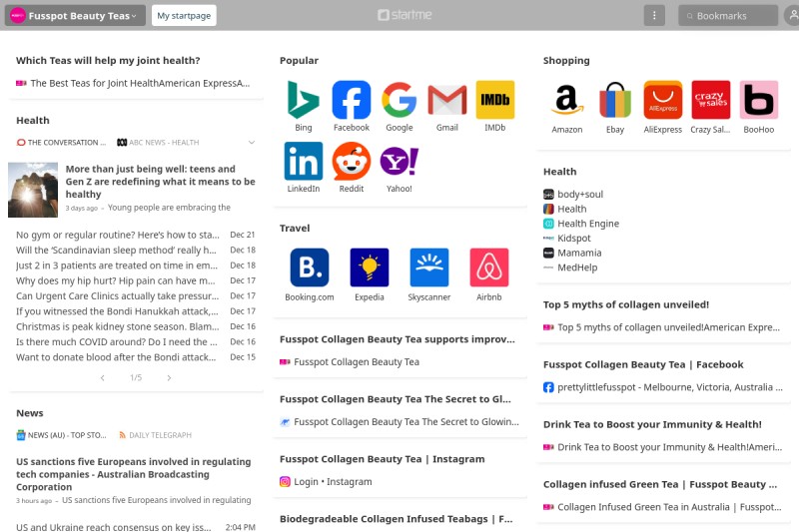Open the teens and Gen Z article thumbnail
This screenshot has width=799, height=532.
tap(33, 190)
